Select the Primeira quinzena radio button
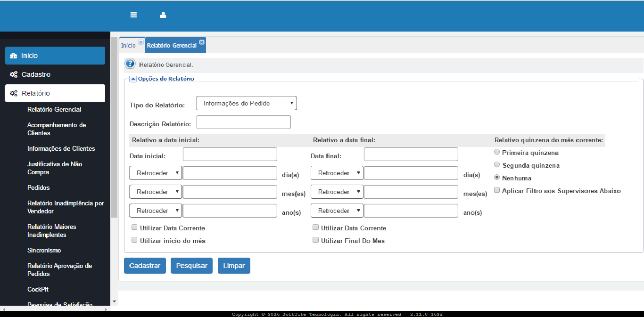This screenshot has width=644, height=317. point(497,152)
